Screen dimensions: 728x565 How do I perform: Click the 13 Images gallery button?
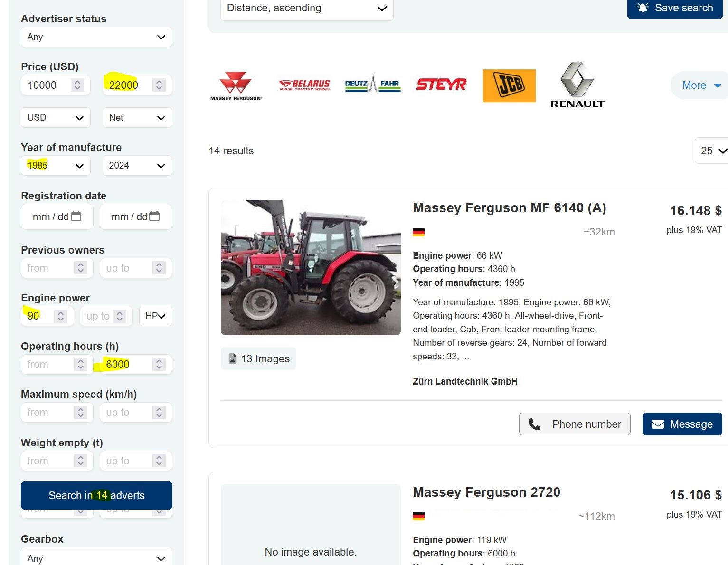[258, 358]
